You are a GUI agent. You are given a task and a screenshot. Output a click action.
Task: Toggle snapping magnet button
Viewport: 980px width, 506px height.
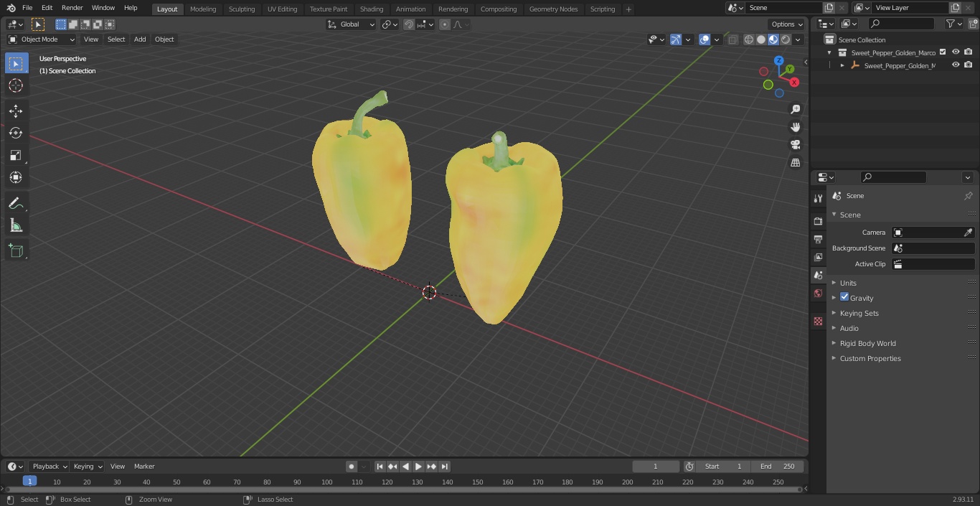click(x=409, y=24)
